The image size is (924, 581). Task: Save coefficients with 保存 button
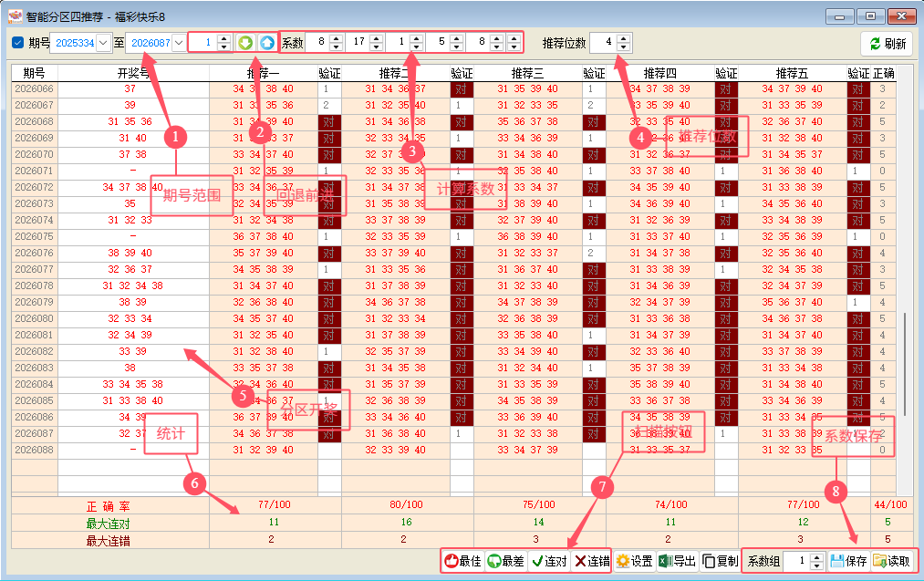pyautogui.click(x=848, y=561)
